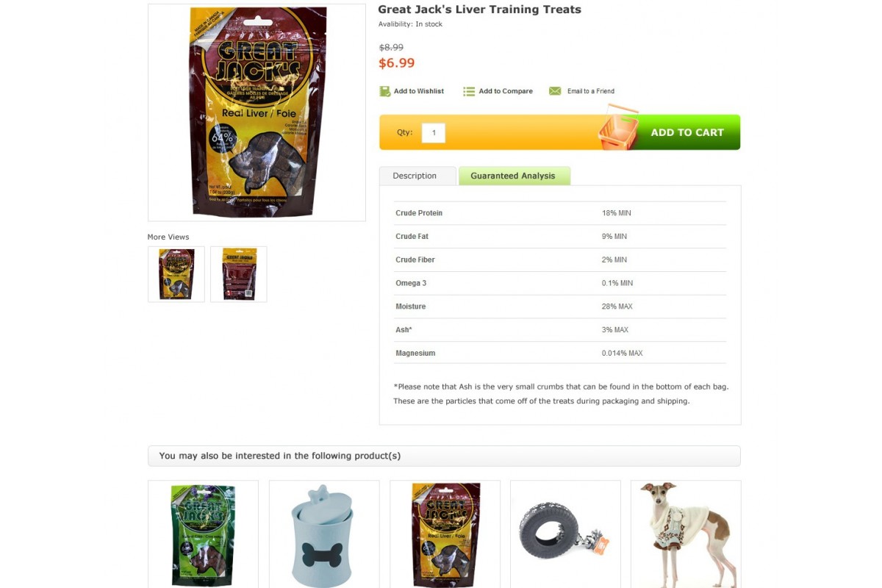Open the related Real Liver treats product
The image size is (882, 588).
tap(445, 534)
